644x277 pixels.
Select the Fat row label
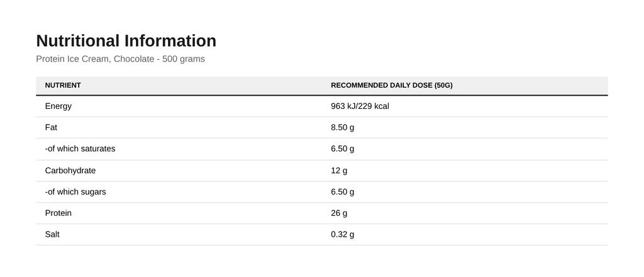coord(51,127)
